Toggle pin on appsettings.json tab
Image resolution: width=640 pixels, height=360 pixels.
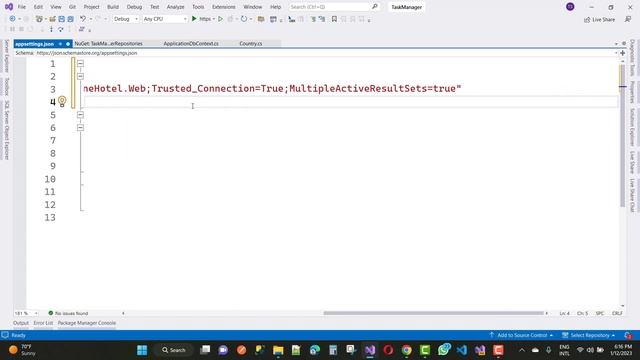(x=60, y=44)
